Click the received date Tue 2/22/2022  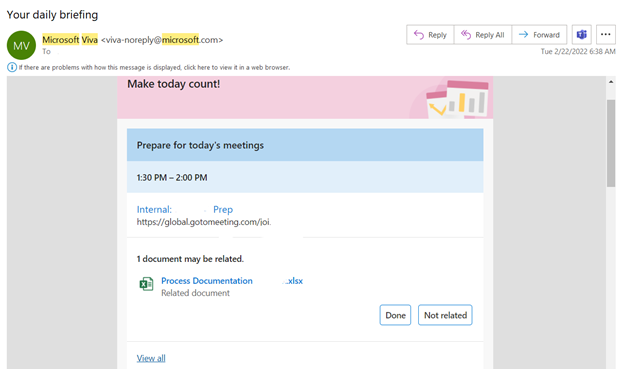(x=578, y=51)
